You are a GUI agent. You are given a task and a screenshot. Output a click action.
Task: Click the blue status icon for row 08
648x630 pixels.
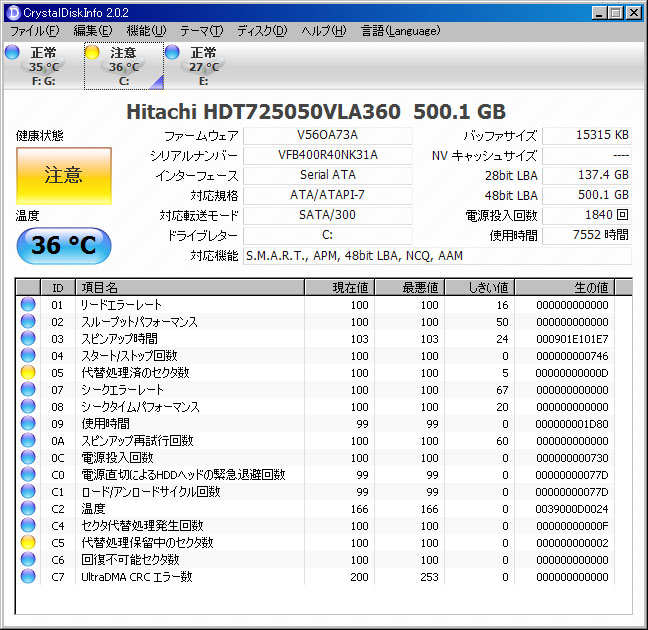pos(28,406)
